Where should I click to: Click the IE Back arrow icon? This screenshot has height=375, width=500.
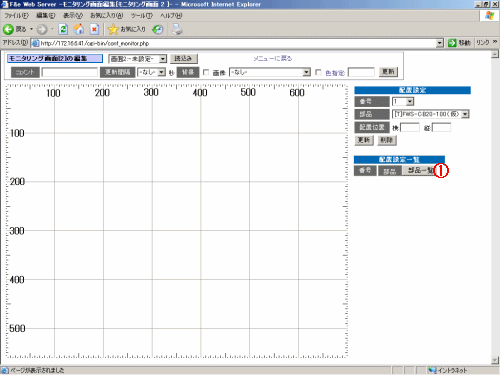(x=8, y=29)
